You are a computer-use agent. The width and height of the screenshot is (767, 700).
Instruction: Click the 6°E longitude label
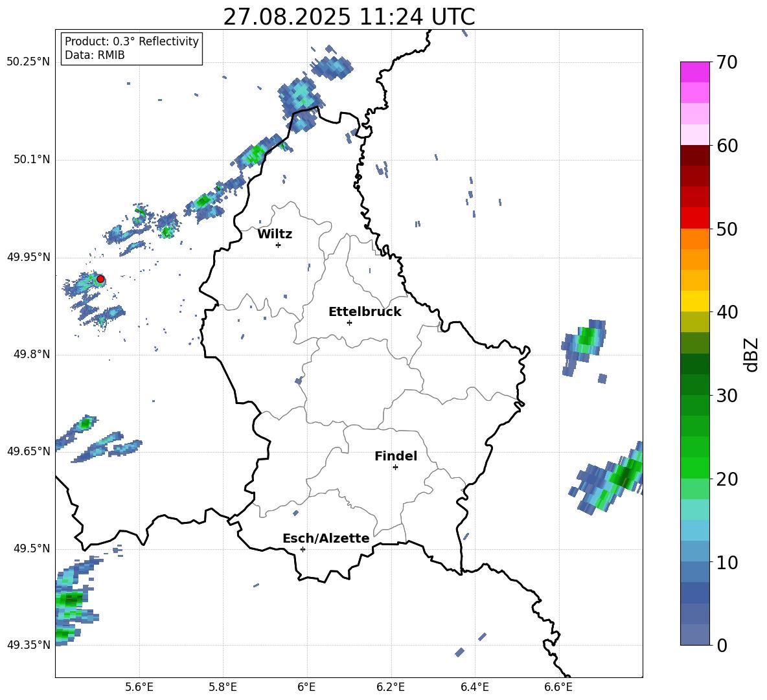(306, 688)
